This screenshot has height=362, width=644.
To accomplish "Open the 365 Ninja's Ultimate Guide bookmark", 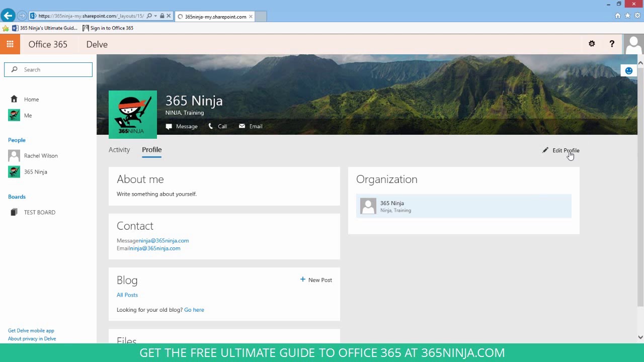I will pos(45,28).
